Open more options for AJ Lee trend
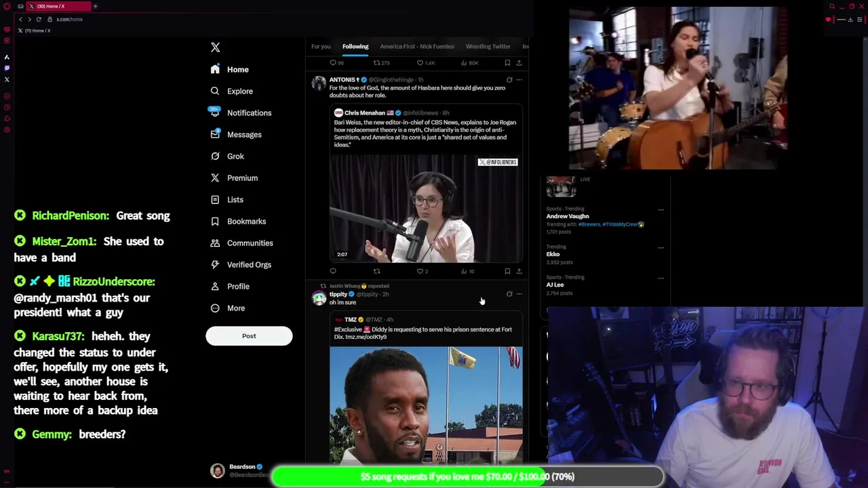This screenshot has height=488, width=868. point(660,279)
